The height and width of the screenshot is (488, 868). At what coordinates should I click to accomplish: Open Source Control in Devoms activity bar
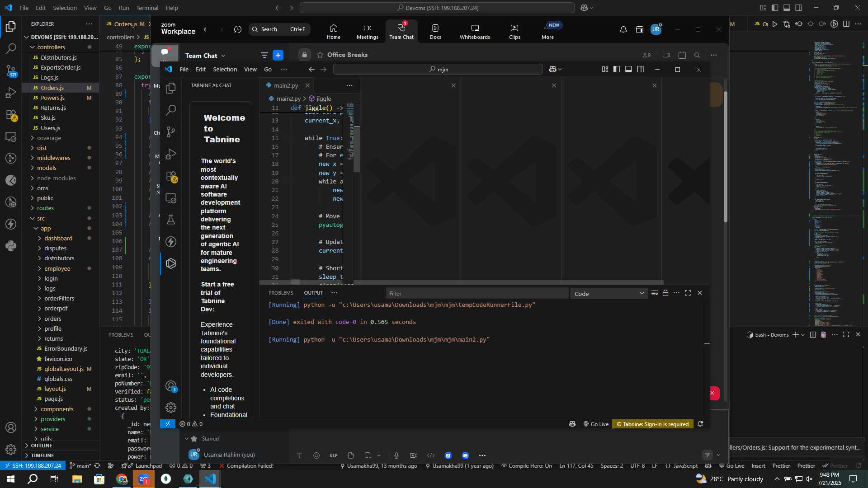click(x=11, y=71)
